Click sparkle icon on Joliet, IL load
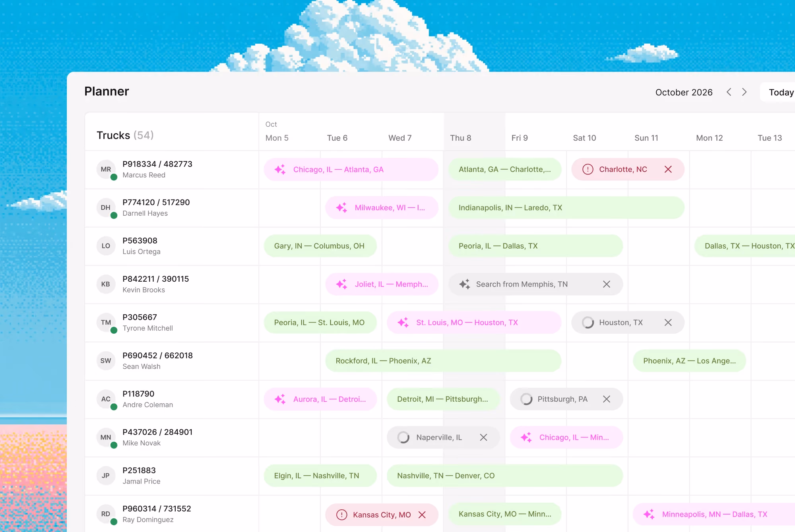Screen dimensions: 795x532 341,284
